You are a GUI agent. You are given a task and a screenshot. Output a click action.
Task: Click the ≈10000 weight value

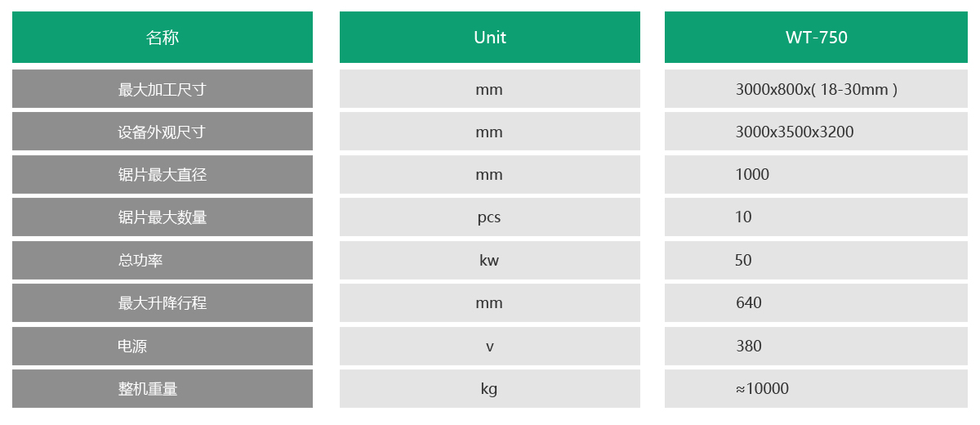tap(762, 389)
